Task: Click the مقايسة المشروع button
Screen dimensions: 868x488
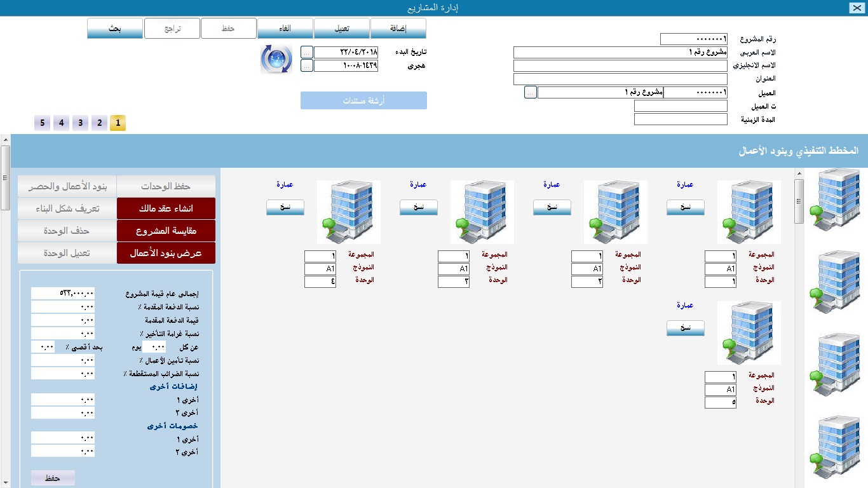Action: (166, 231)
